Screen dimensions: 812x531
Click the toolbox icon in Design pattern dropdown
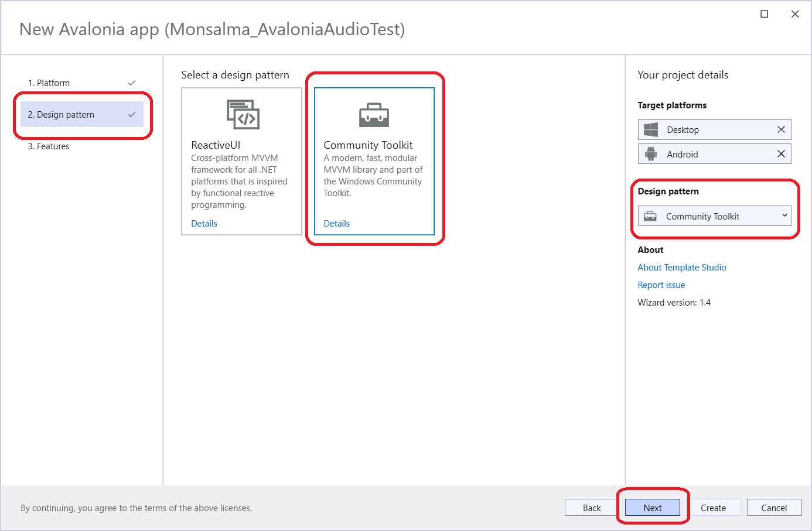pyautogui.click(x=650, y=216)
